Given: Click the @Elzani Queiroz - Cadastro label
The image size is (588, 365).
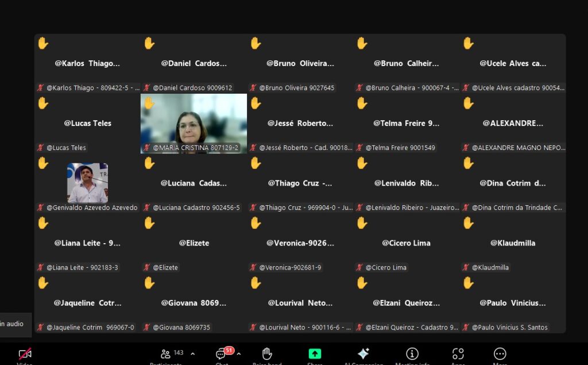Looking at the screenshot, I should click(x=412, y=328).
